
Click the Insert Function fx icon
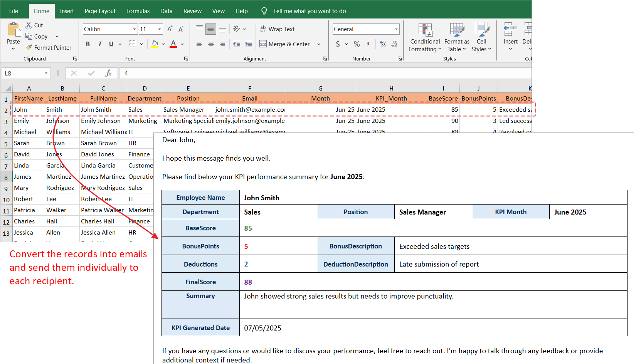(x=109, y=73)
